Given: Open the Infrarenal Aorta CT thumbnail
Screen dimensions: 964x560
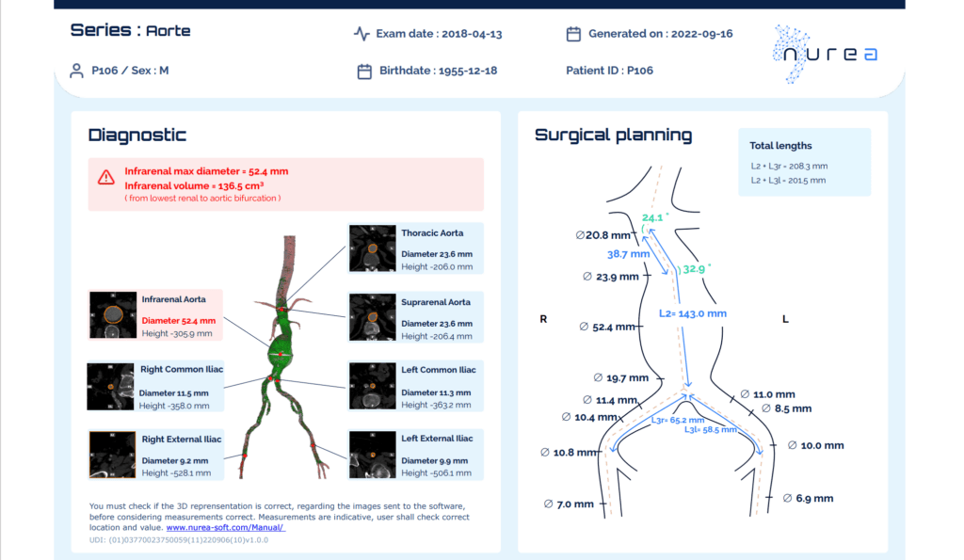Looking at the screenshot, I should pyautogui.click(x=113, y=313).
